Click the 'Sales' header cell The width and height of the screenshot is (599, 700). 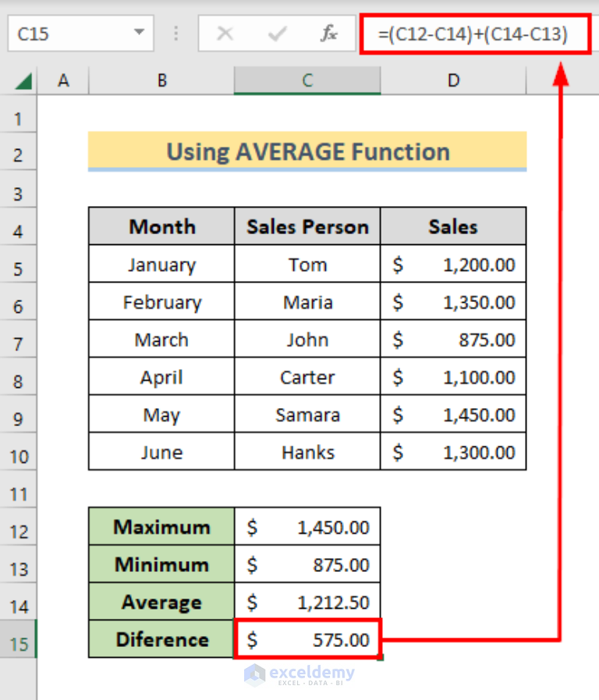click(453, 226)
